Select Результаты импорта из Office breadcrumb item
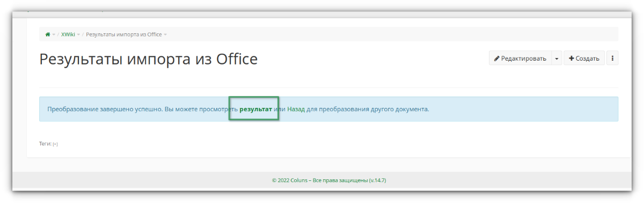 click(124, 34)
